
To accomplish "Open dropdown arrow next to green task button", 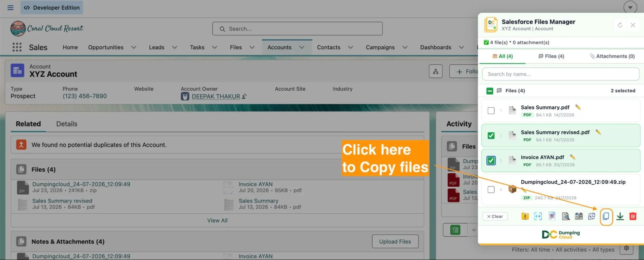I will tap(474, 230).
